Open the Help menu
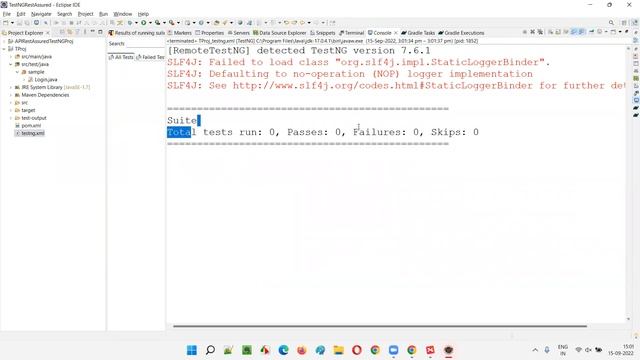The width and height of the screenshot is (640, 360). (x=143, y=14)
